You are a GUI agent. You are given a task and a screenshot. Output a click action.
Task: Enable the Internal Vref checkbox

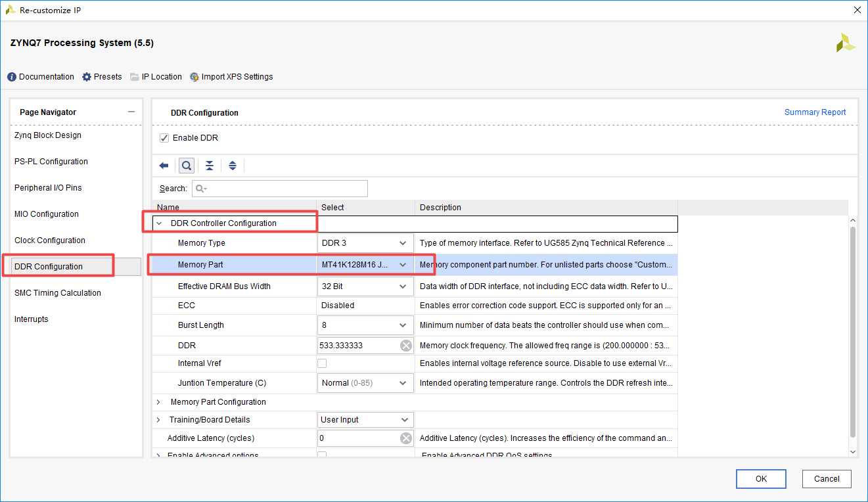tap(322, 363)
